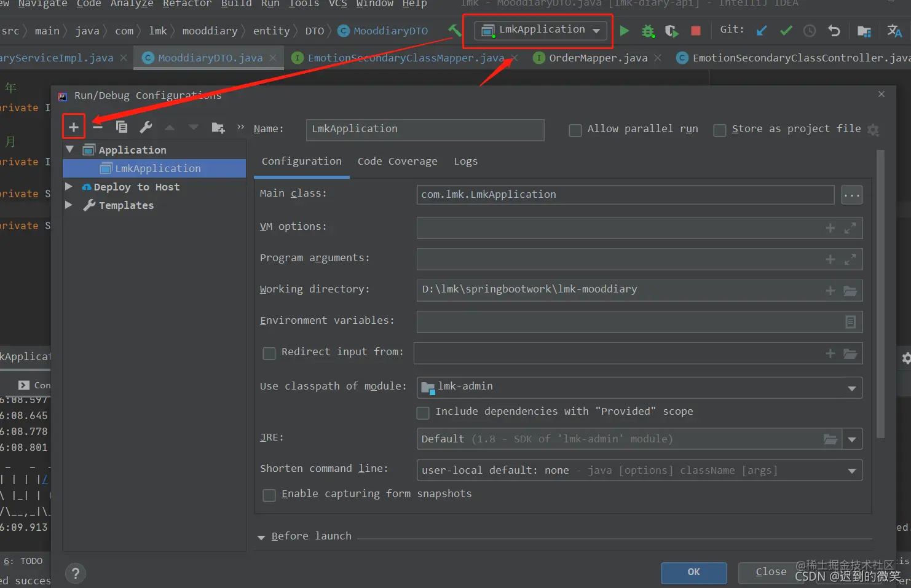Switch to EmotionSecondaryClassController.java tab
911x588 pixels.
tap(793, 58)
